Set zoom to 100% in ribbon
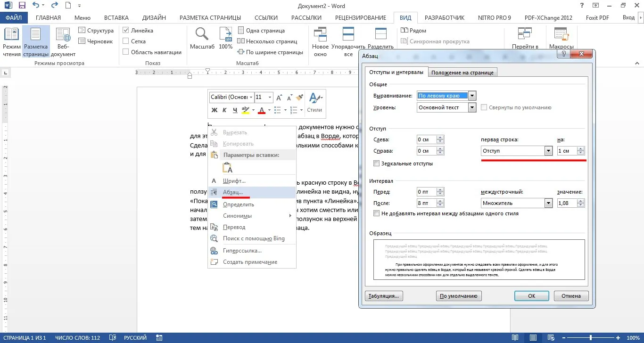Image resolution: width=644 pixels, height=343 pixels. click(226, 39)
